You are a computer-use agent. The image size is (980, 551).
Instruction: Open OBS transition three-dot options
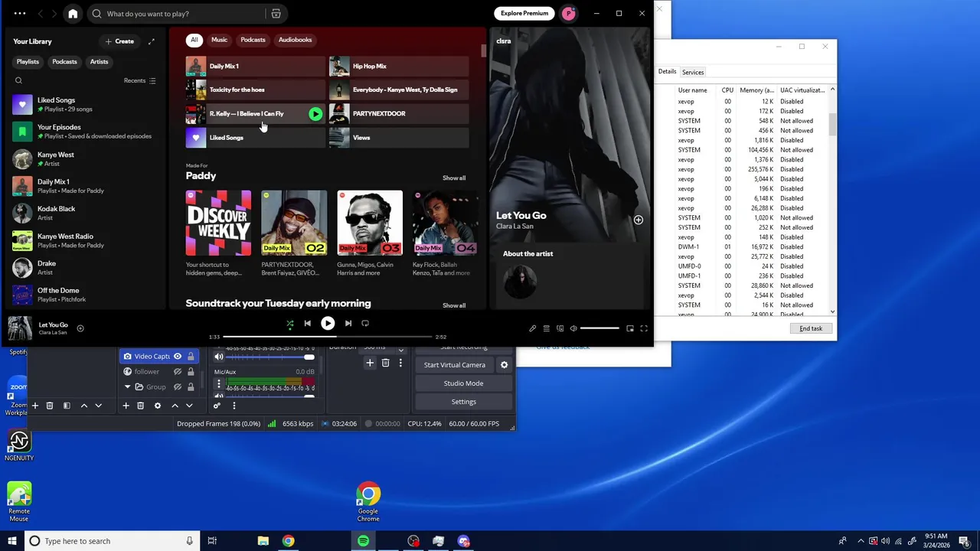[x=400, y=363]
